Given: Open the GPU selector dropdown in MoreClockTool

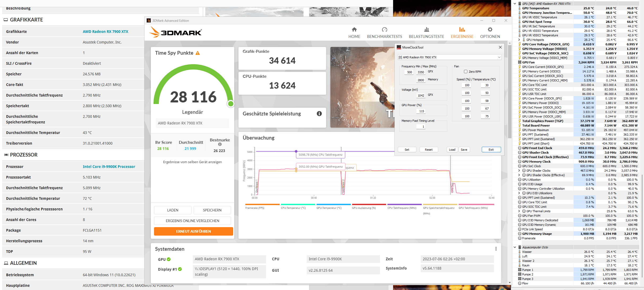Looking at the screenshot, I should pyautogui.click(x=449, y=57).
